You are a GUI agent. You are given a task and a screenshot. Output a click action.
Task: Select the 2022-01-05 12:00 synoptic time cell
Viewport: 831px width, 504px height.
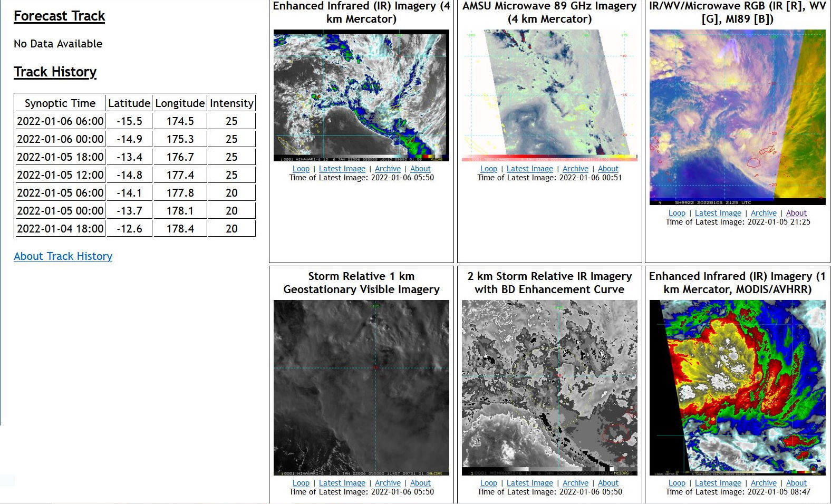coord(60,175)
